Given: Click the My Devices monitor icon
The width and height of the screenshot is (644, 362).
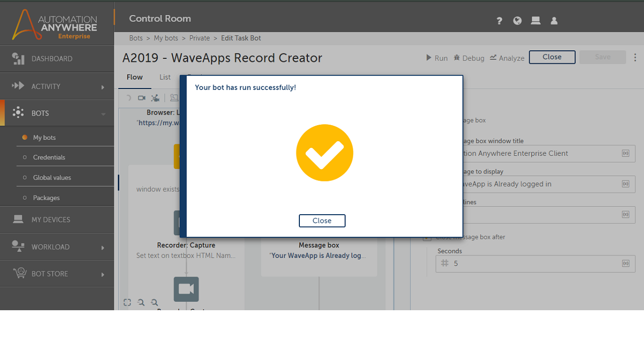Looking at the screenshot, I should 18,219.
